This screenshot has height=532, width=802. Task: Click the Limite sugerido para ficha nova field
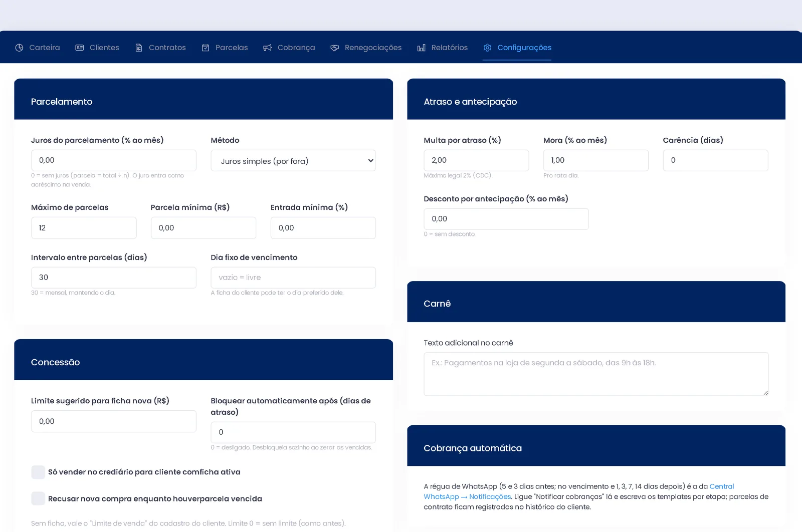click(x=114, y=421)
